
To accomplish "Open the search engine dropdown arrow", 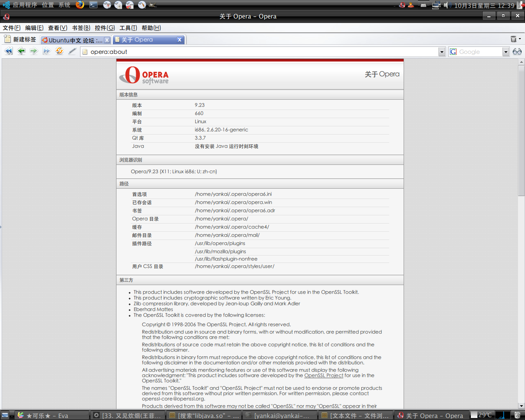I will tap(506, 52).
